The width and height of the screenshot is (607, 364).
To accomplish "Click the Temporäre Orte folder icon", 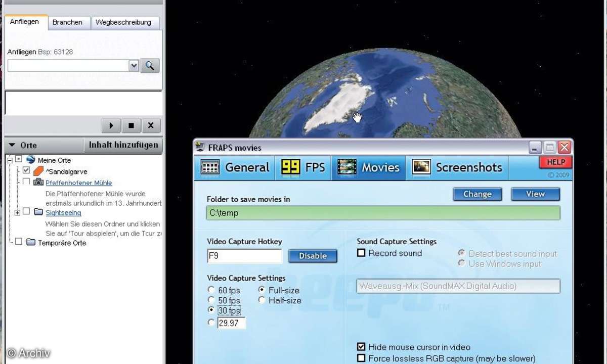I will [x=30, y=242].
